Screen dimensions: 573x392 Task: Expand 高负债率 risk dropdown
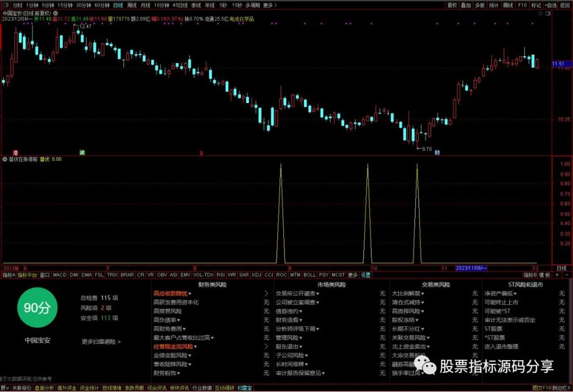click(x=166, y=320)
